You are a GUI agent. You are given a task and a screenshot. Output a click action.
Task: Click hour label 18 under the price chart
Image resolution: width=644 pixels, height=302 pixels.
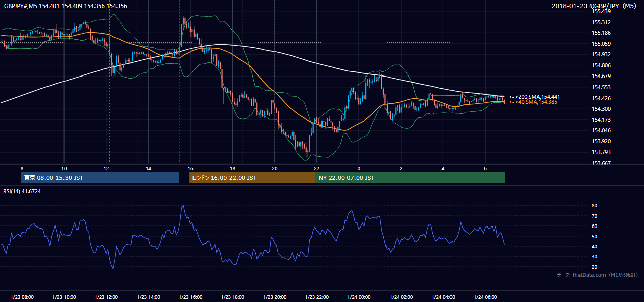point(232,168)
